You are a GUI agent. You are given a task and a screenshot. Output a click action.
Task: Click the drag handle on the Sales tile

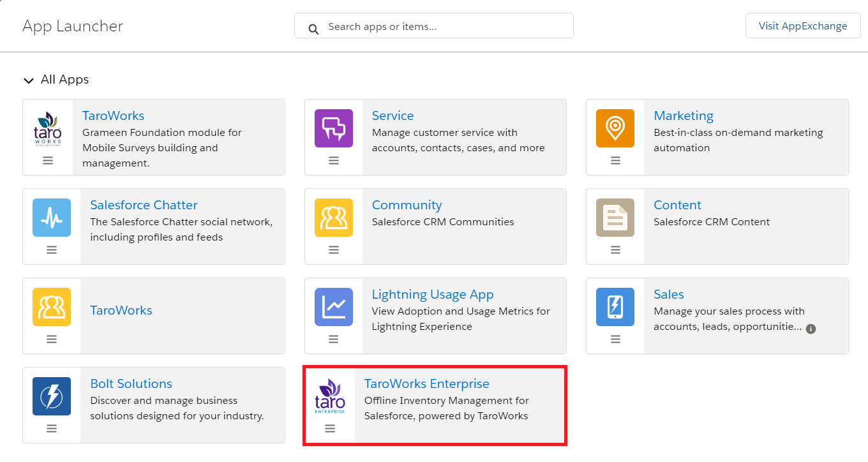(x=615, y=339)
